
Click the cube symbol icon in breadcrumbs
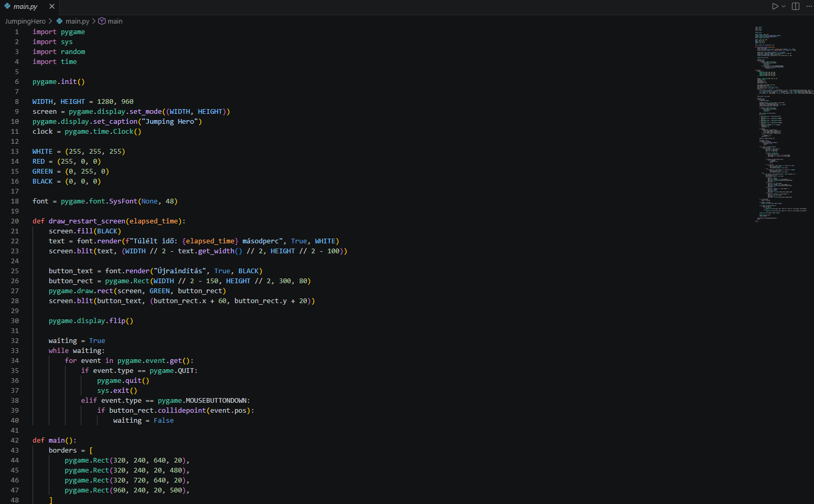(102, 21)
